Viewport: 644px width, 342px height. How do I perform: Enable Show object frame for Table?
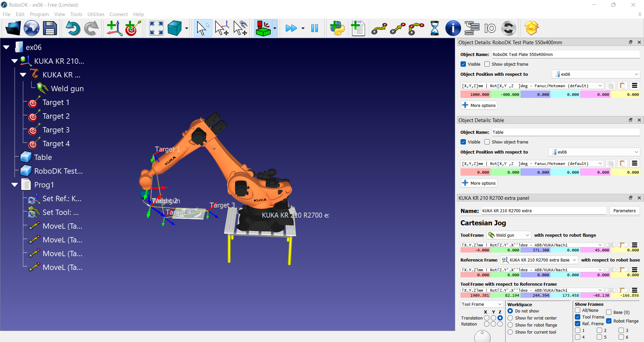tap(487, 142)
